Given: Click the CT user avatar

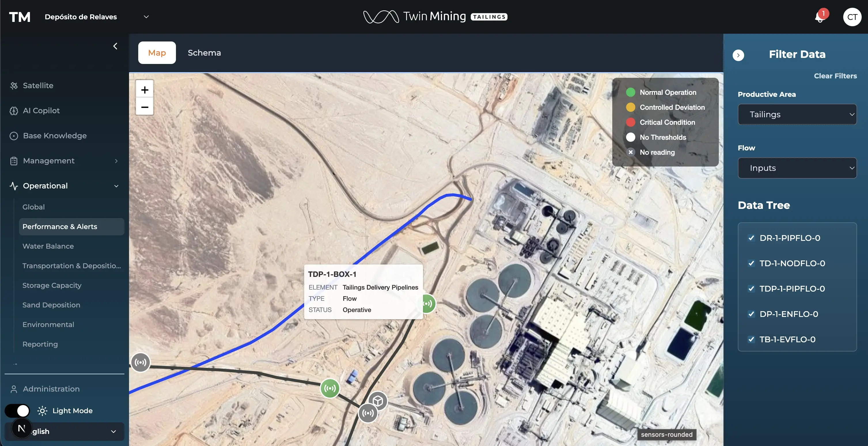Looking at the screenshot, I should 852,16.
